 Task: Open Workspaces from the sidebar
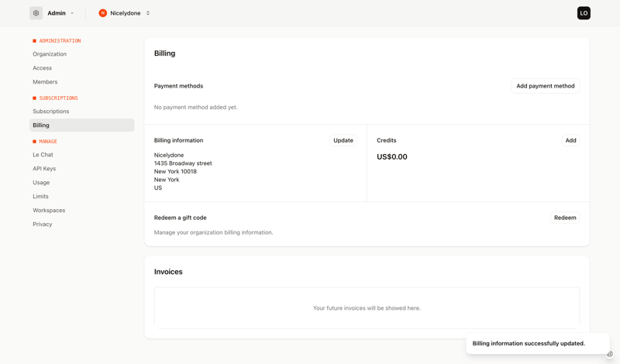[49, 211]
